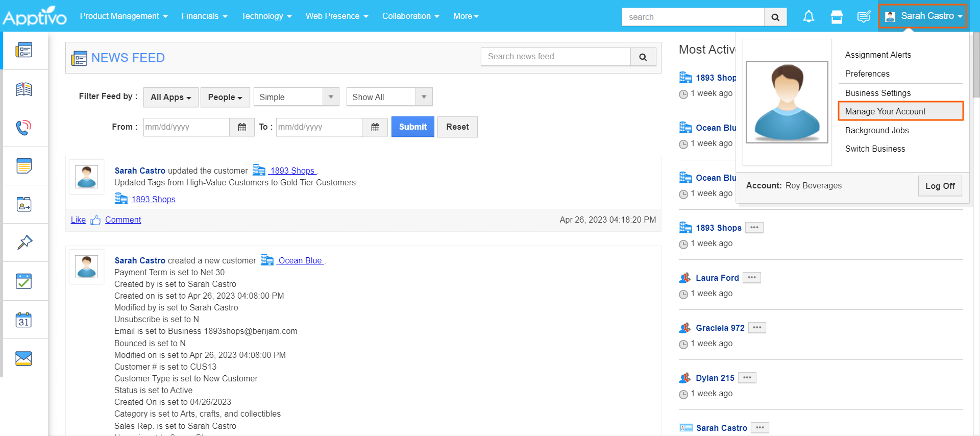The width and height of the screenshot is (980, 436).
Task: Open the Pin sidebar icon
Action: tap(24, 243)
